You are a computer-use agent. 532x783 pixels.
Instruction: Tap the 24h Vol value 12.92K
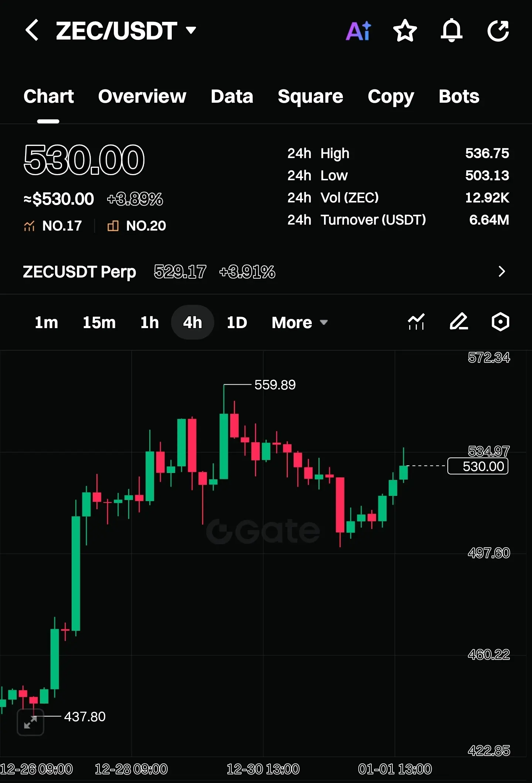tap(487, 198)
